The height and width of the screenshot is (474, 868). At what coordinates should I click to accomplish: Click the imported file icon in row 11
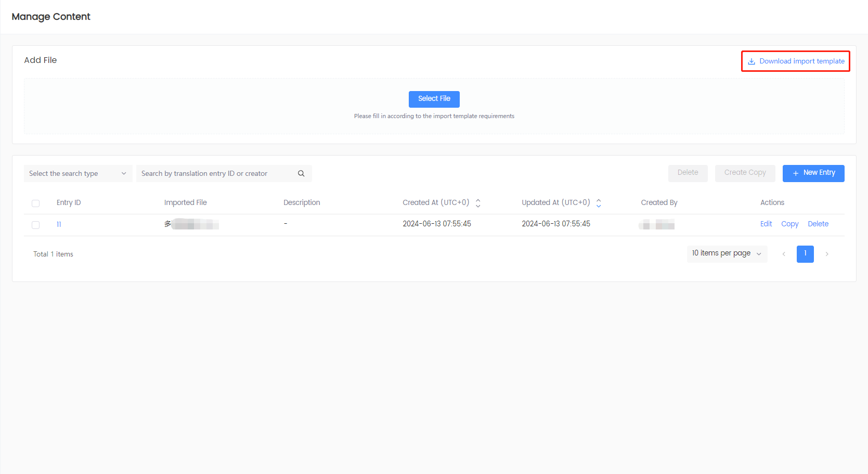pos(167,224)
